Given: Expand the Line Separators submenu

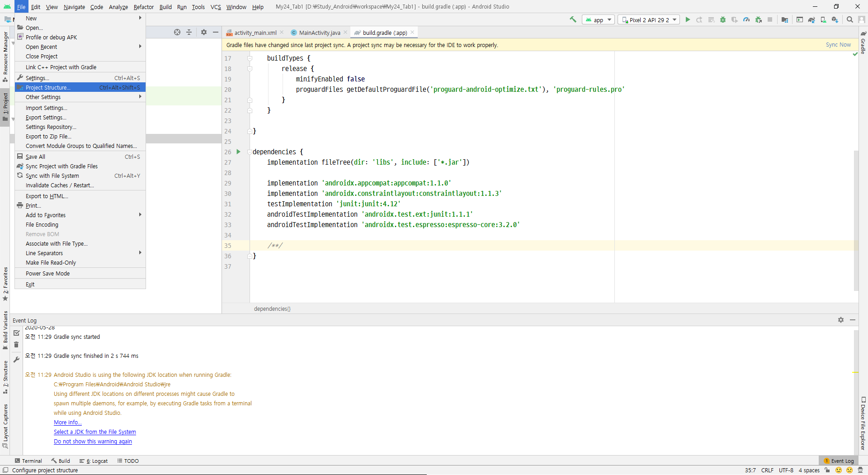Looking at the screenshot, I should tap(80, 253).
